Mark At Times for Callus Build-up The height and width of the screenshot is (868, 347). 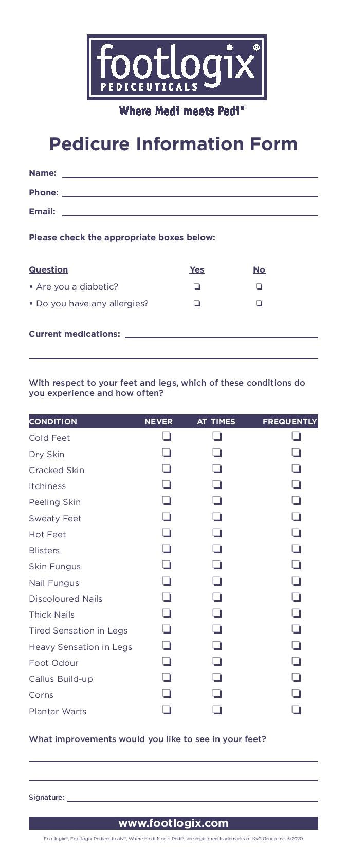(217, 677)
